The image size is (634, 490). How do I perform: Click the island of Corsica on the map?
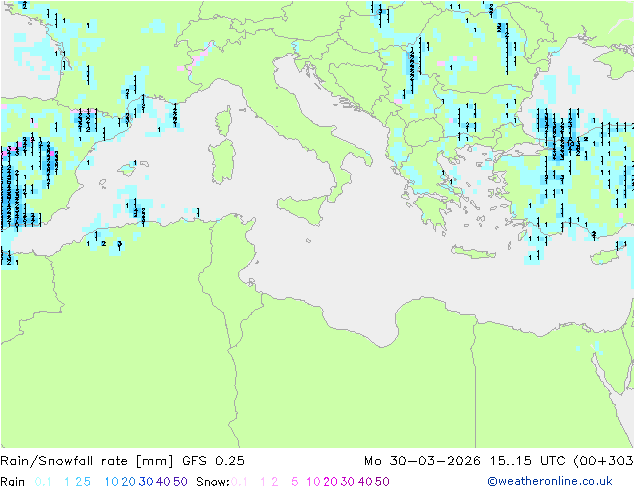[224, 121]
